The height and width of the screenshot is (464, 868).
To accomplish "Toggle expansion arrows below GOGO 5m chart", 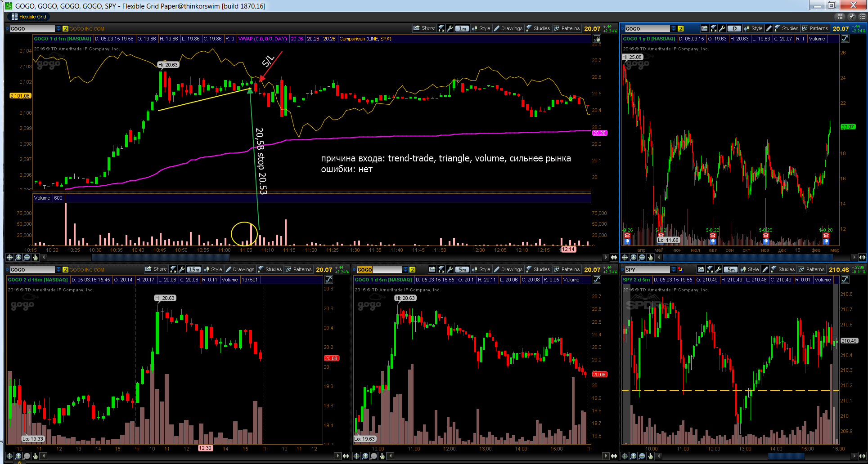I will pos(614,456).
